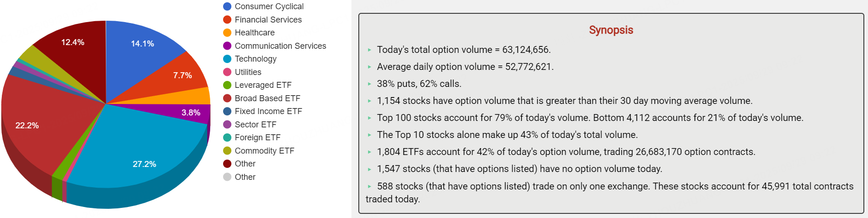This screenshot has height=218, width=868.
Task: Select the Foreign ETF legend label
Action: 257,138
